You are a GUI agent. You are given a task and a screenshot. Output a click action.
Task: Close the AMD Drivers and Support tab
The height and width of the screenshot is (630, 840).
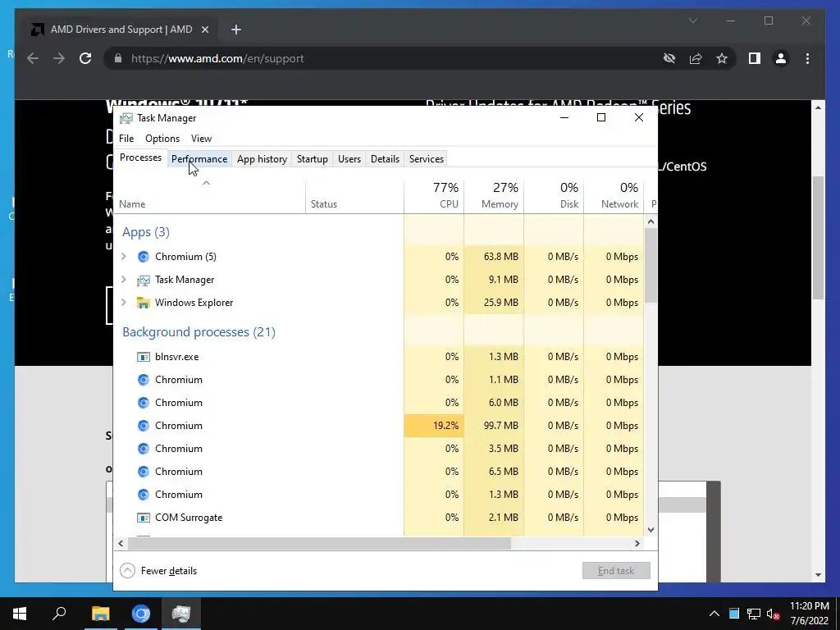tap(204, 30)
